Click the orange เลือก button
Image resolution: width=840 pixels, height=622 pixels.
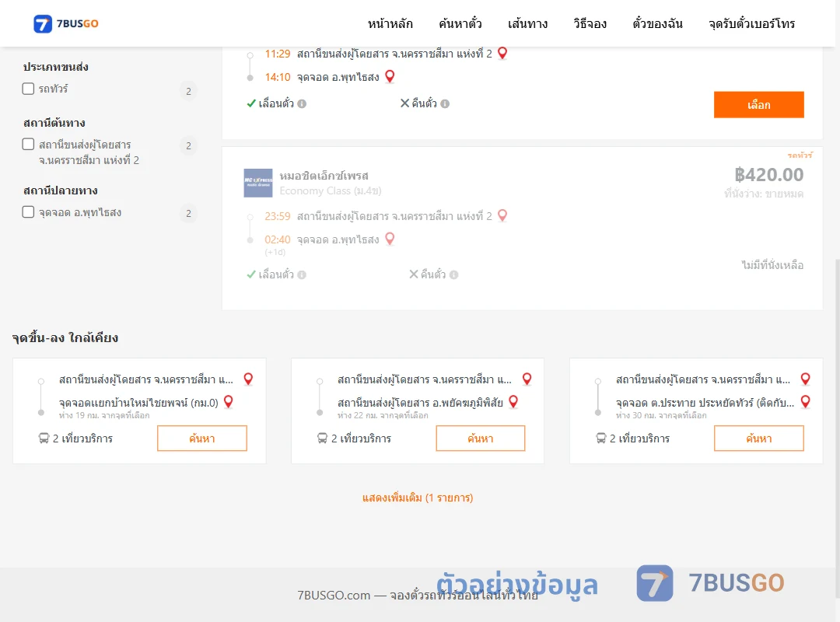coord(758,104)
